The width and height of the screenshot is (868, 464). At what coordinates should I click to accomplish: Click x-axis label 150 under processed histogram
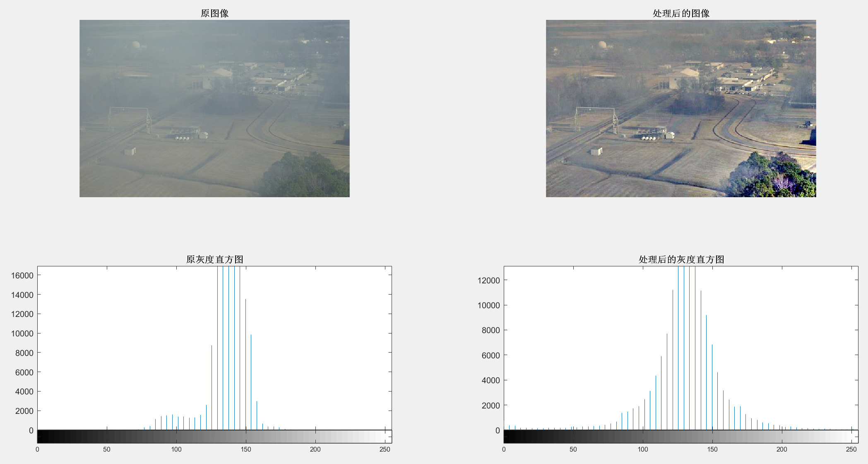pos(712,450)
